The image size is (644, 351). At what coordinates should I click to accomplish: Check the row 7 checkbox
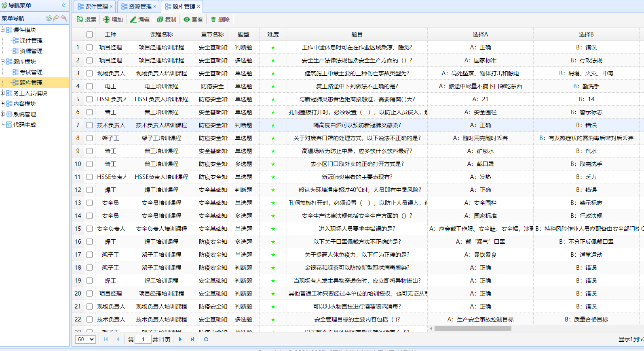click(x=89, y=125)
